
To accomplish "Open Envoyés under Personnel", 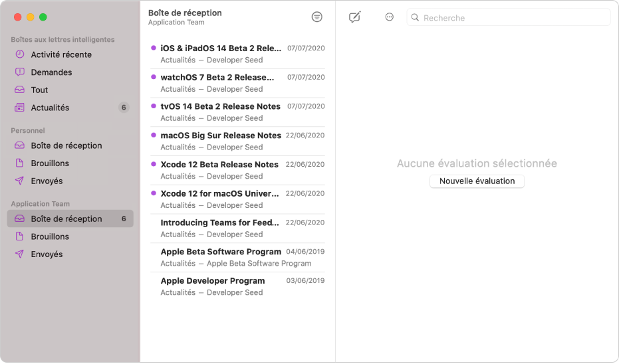I will click(x=70, y=181).
